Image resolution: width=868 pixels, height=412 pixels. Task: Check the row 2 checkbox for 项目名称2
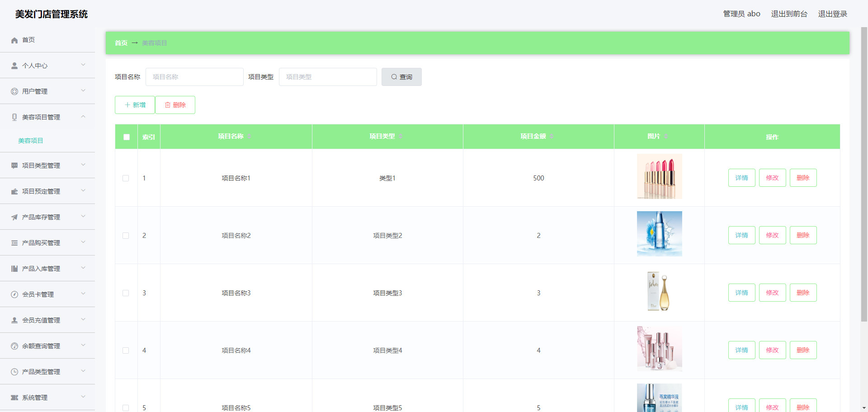[x=126, y=236]
